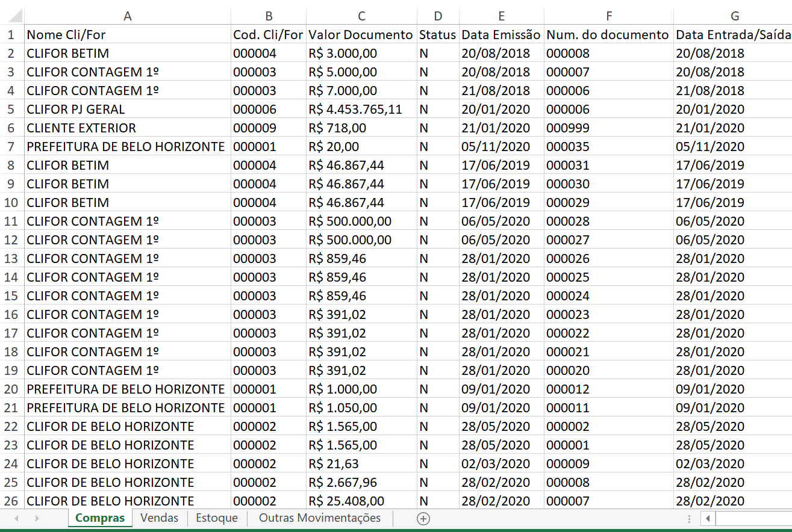The image size is (792, 532).
Task: Select document number cell '000028'
Action: point(609,221)
